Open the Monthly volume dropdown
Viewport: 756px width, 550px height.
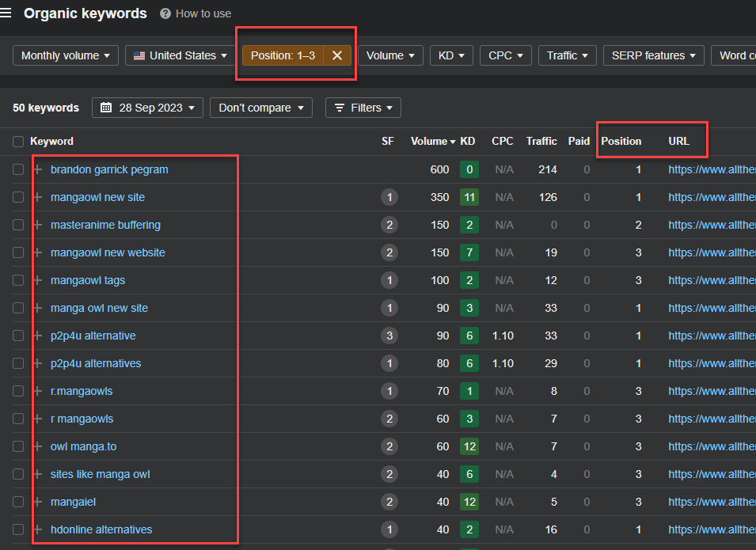[66, 55]
